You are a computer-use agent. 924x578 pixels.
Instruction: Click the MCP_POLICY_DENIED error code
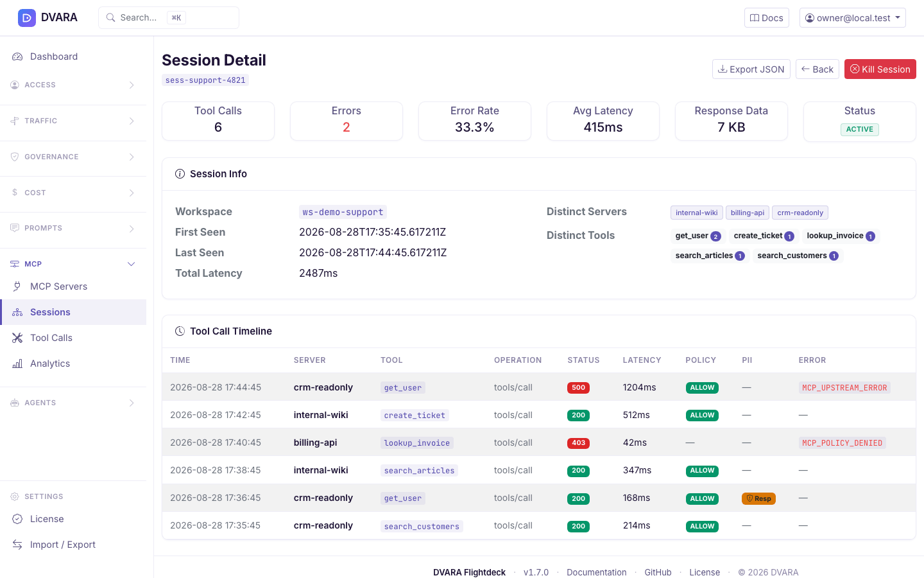842,443
